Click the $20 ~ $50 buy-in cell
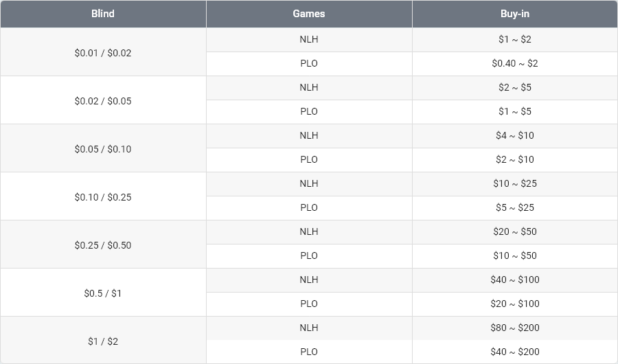 (x=515, y=232)
